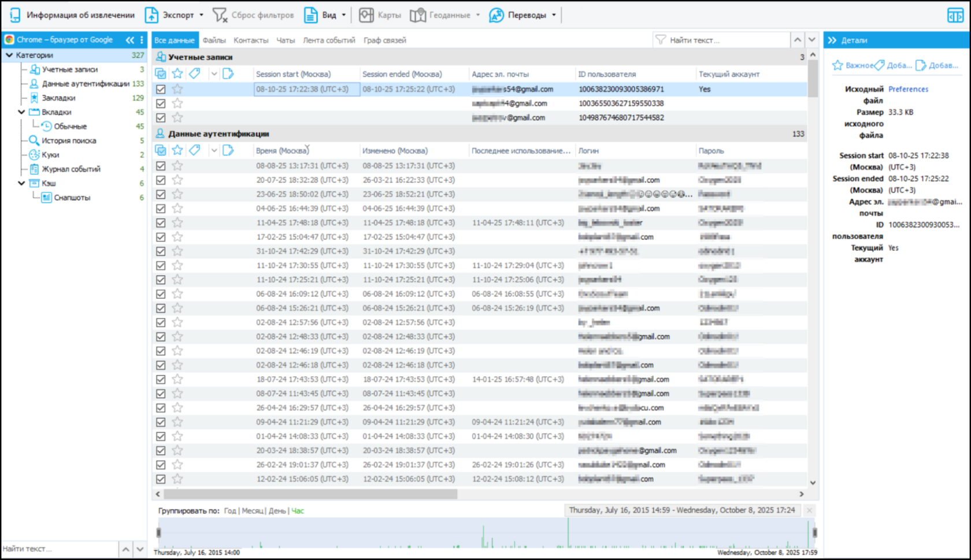The height and width of the screenshot is (560, 971).
Task: Open the Maps toolbar icon
Action: coord(366,15)
